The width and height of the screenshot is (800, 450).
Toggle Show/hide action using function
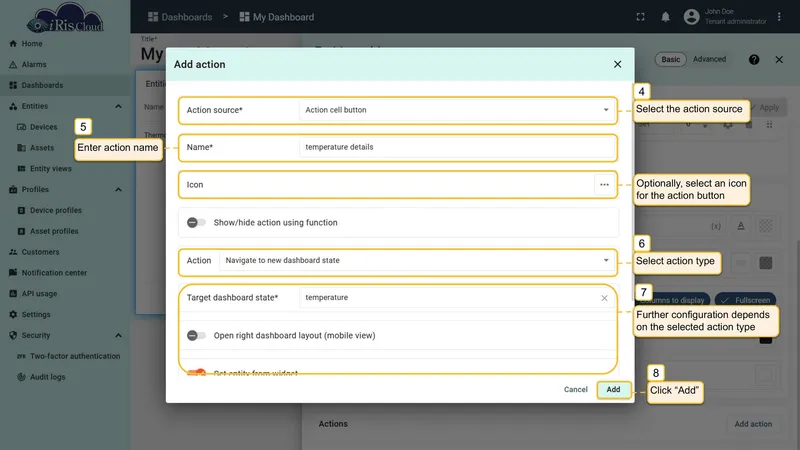pos(196,222)
